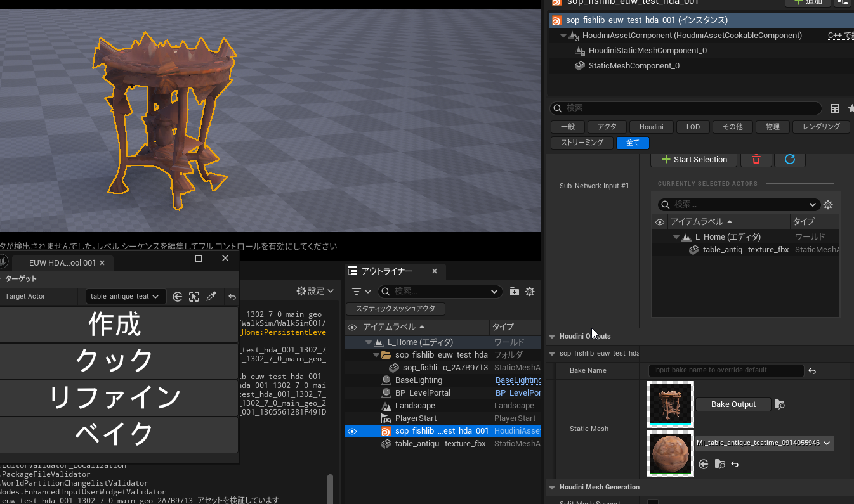Click the select-in-viewport icon beside Target Actor
Viewport: 854px width, 504px height.
(x=195, y=297)
